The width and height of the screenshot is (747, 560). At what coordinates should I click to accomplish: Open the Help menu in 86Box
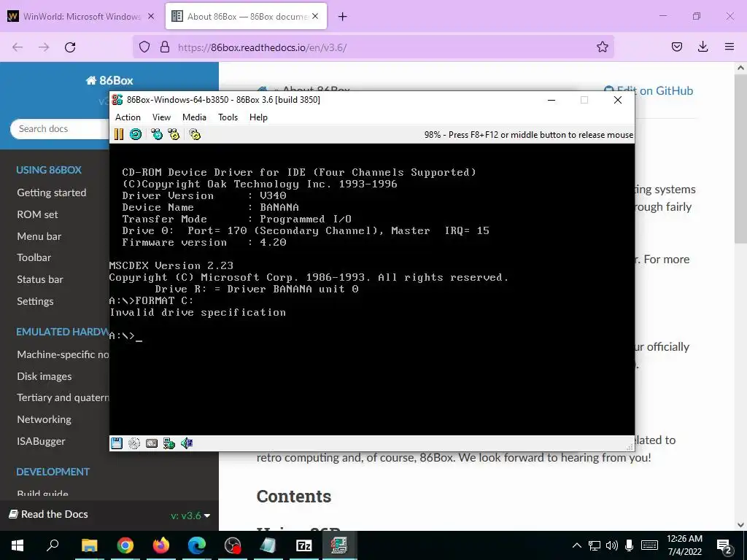click(258, 117)
